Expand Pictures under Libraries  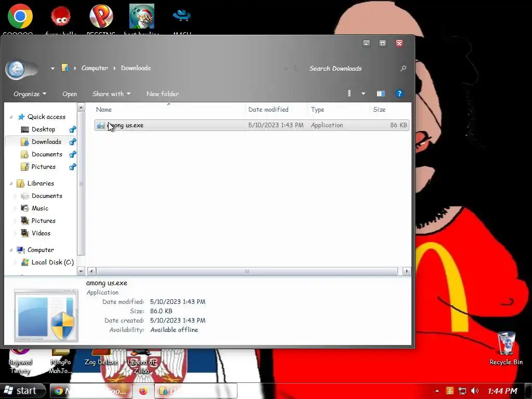[15, 221]
